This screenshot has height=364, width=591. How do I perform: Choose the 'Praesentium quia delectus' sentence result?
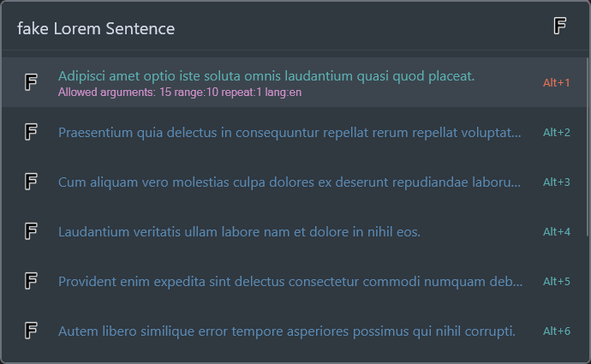(290, 133)
